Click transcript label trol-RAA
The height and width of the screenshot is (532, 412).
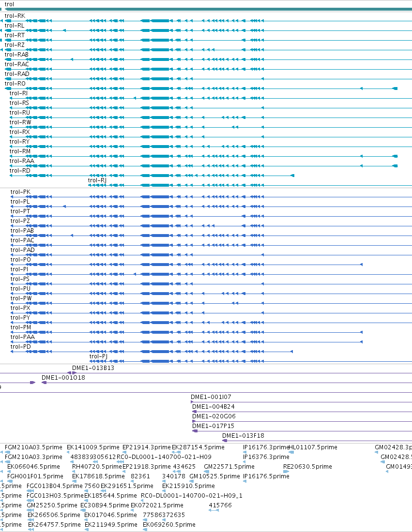pyautogui.click(x=22, y=161)
